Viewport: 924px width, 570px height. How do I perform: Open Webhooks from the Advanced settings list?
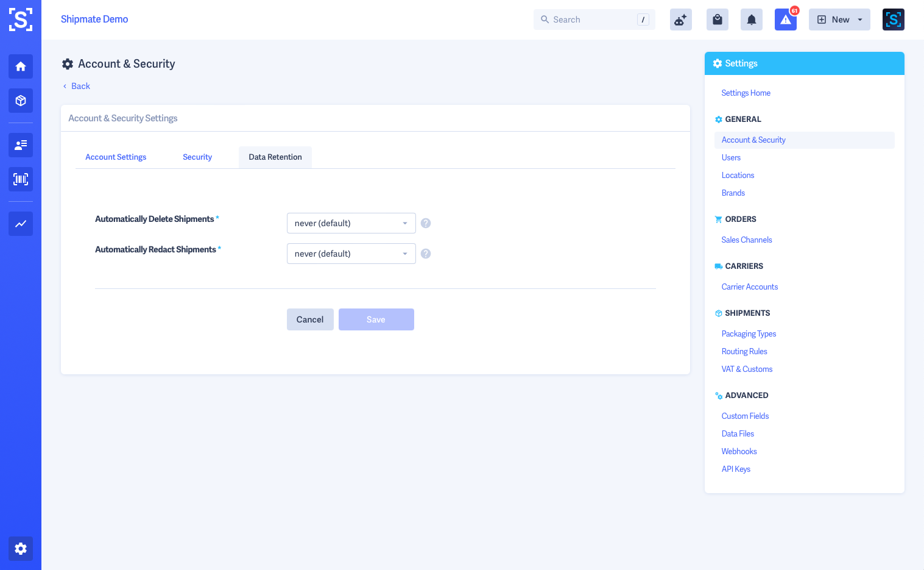pyautogui.click(x=739, y=451)
